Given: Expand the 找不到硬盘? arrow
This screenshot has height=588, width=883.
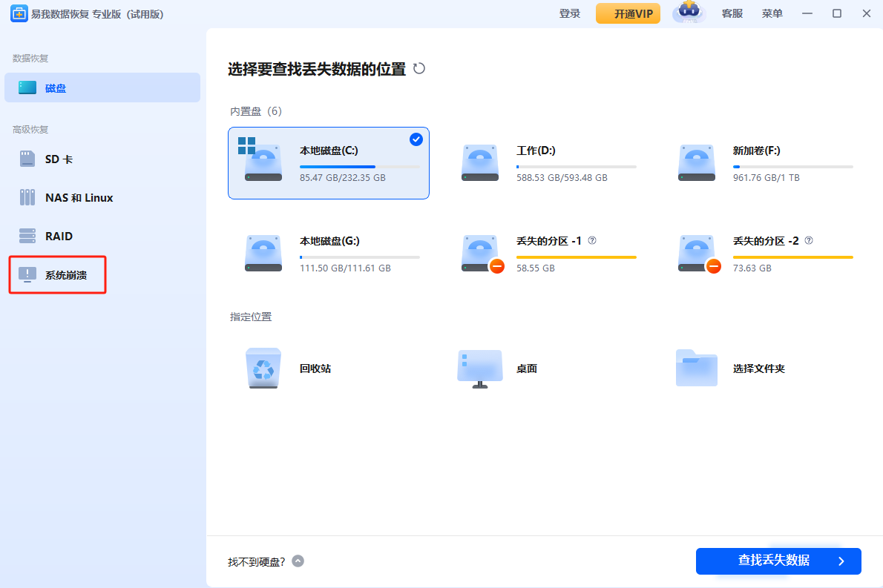Looking at the screenshot, I should tap(298, 561).
